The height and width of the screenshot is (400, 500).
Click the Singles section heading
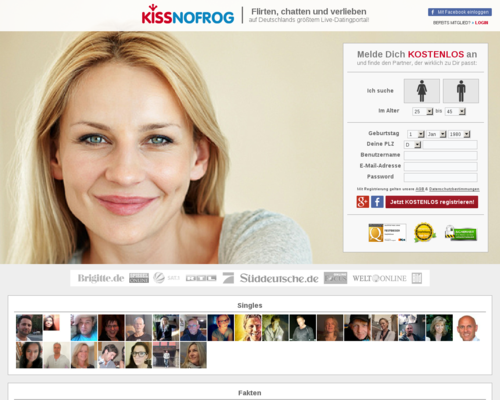tap(250, 305)
